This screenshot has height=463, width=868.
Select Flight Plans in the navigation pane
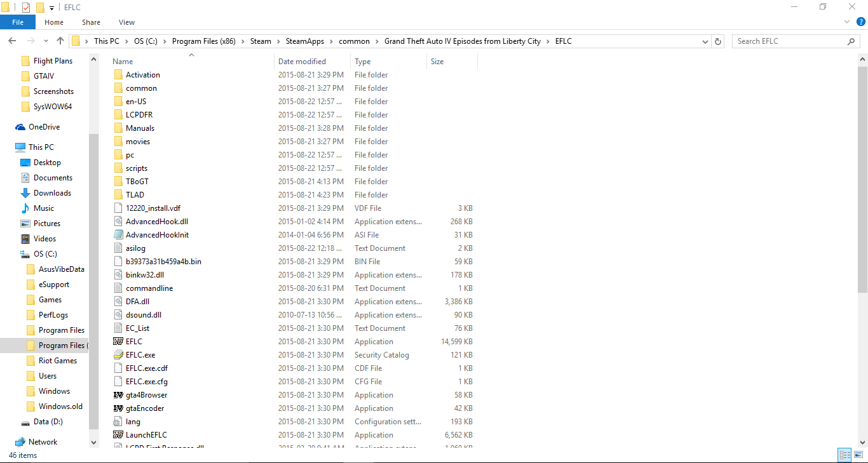(53, 61)
